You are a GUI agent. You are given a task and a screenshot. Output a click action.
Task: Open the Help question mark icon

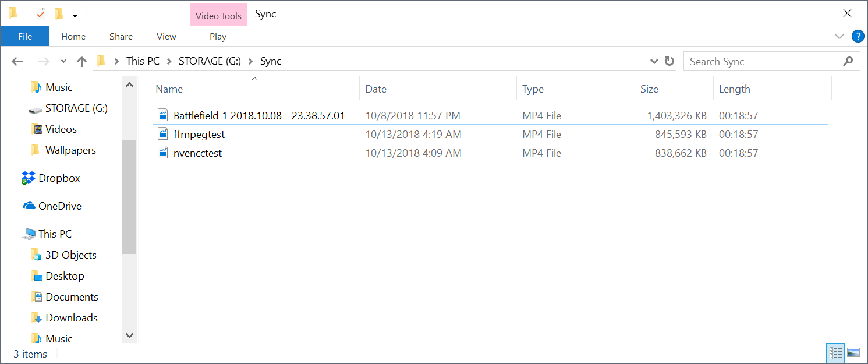(858, 36)
